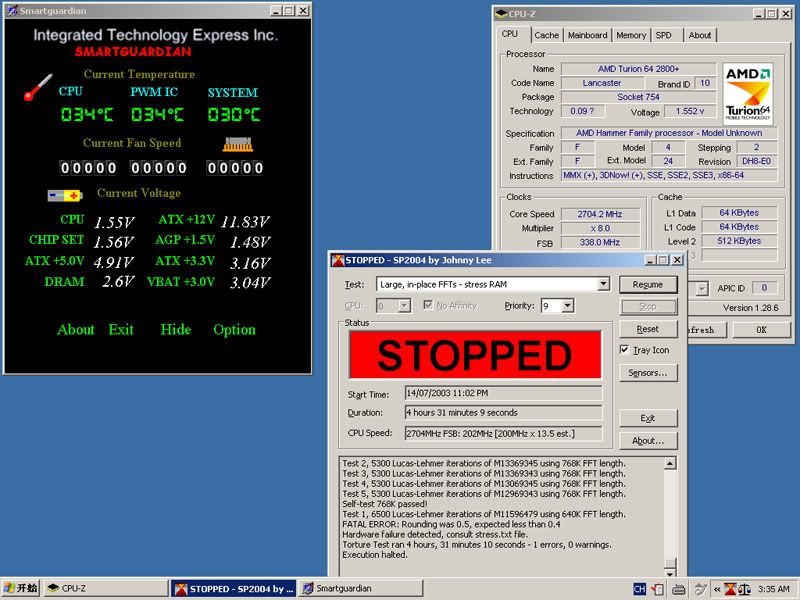Switch to the Memory tab

631,35
